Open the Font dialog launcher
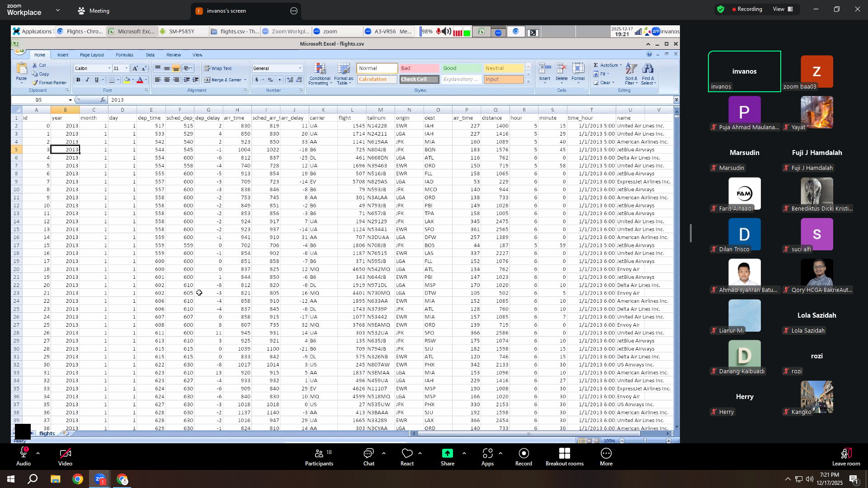The width and height of the screenshot is (868, 488). coord(146,90)
